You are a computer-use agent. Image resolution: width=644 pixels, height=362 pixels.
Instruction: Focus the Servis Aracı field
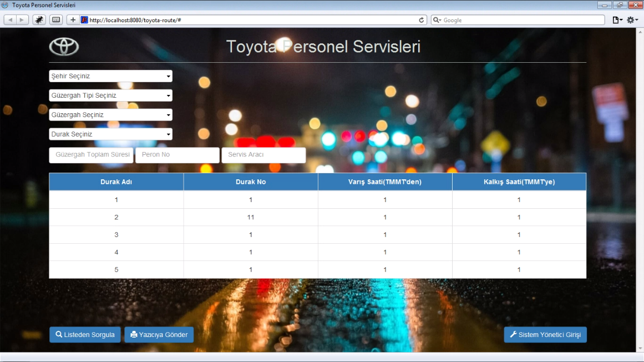coord(263,155)
